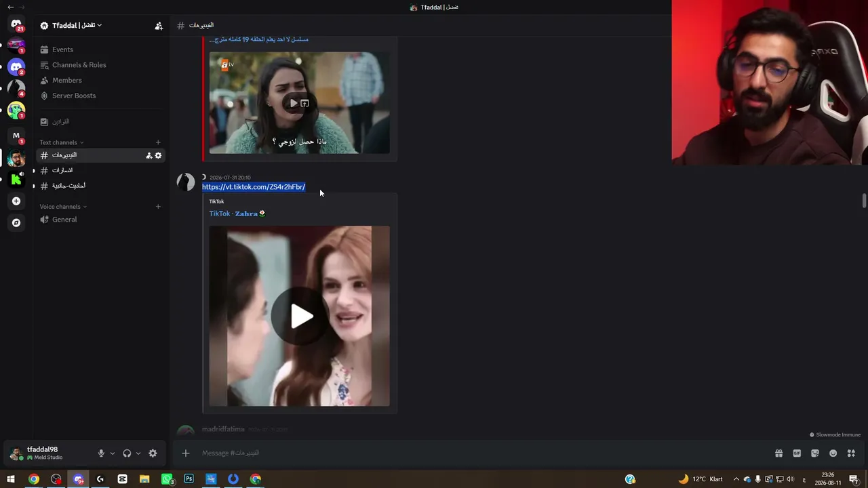Open avatar of TikTok link poster
The height and width of the screenshot is (488, 868).
coord(186,182)
